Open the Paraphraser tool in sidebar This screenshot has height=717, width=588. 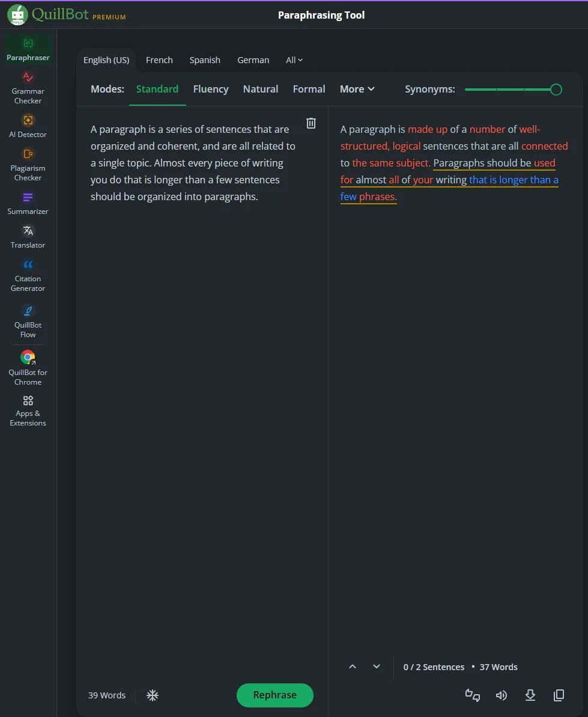coord(28,50)
